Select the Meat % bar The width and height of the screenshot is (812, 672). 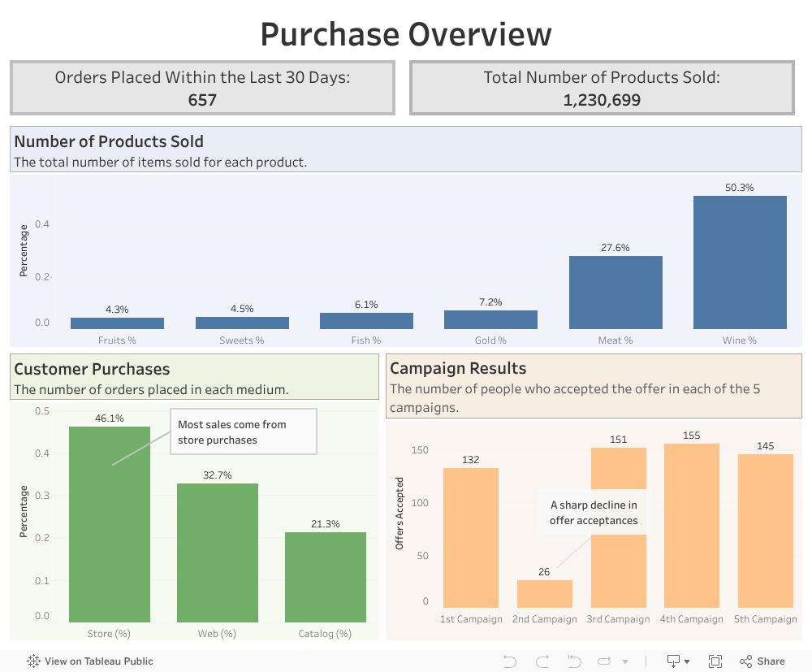click(x=615, y=293)
